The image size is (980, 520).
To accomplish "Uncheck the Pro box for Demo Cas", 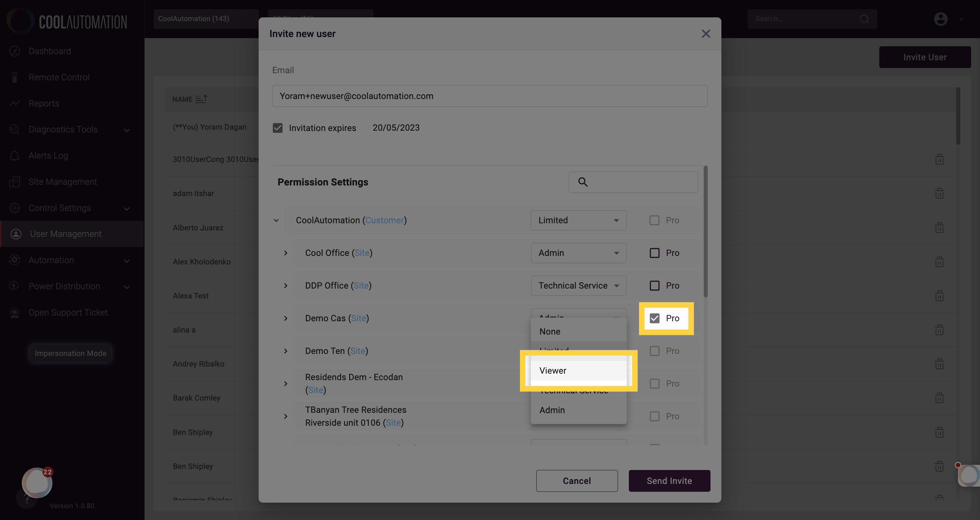I will [x=654, y=319].
